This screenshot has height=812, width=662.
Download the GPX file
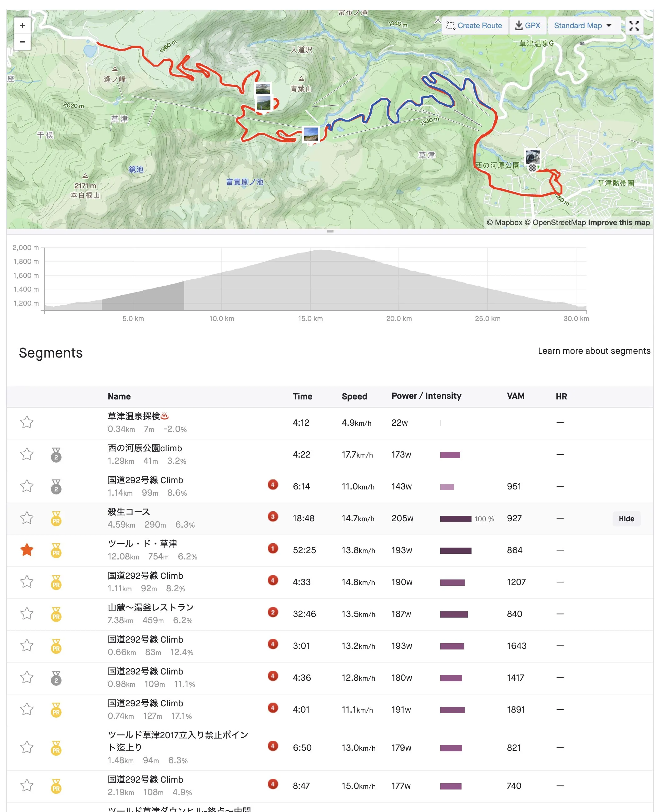528,26
